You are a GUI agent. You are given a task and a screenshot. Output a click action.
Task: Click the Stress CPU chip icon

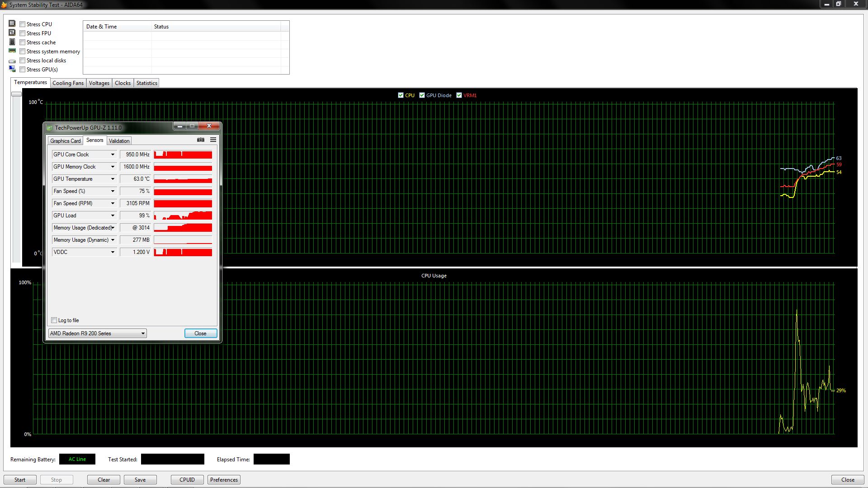[12, 23]
